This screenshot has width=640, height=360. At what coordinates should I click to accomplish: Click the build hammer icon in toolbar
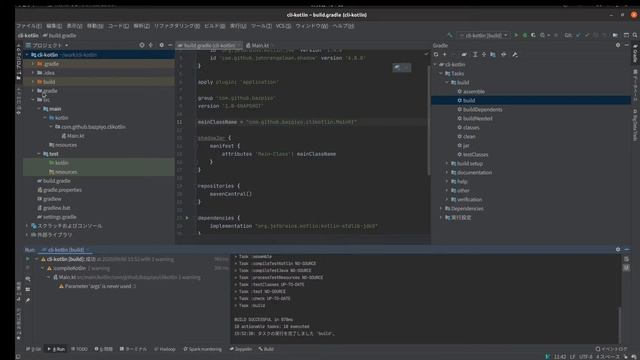point(450,36)
